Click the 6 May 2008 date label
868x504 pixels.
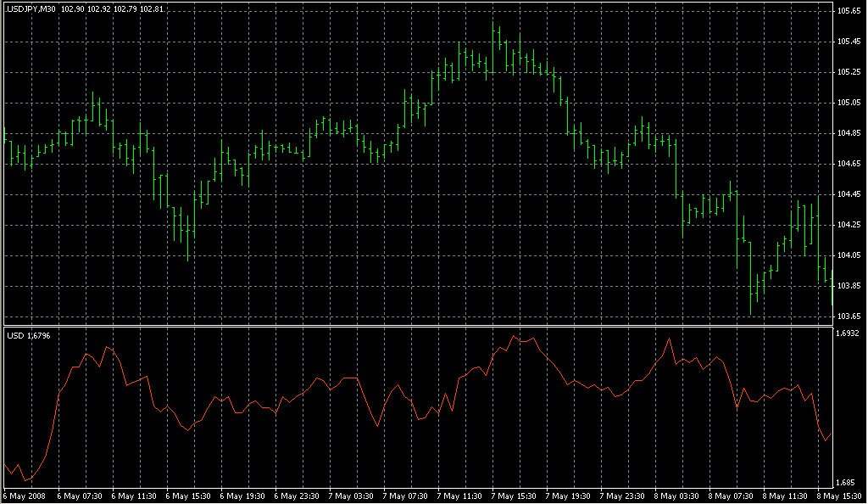[24, 496]
